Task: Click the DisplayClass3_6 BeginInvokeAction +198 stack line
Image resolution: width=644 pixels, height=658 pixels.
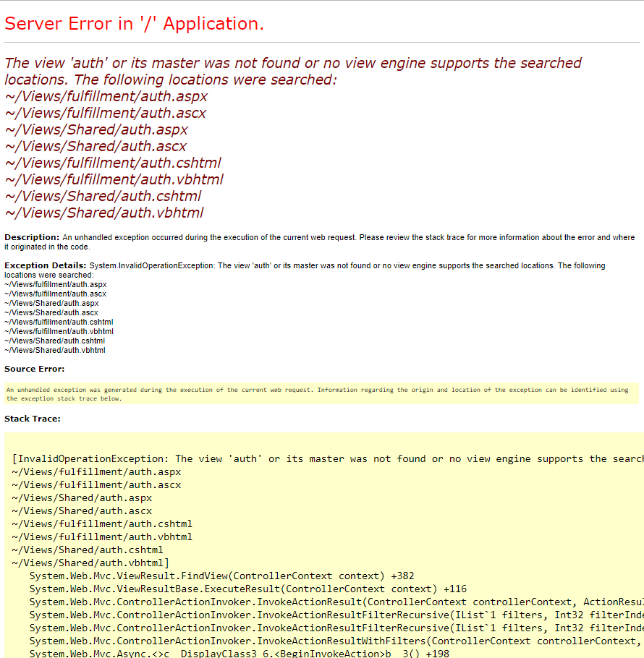Action: click(x=240, y=654)
